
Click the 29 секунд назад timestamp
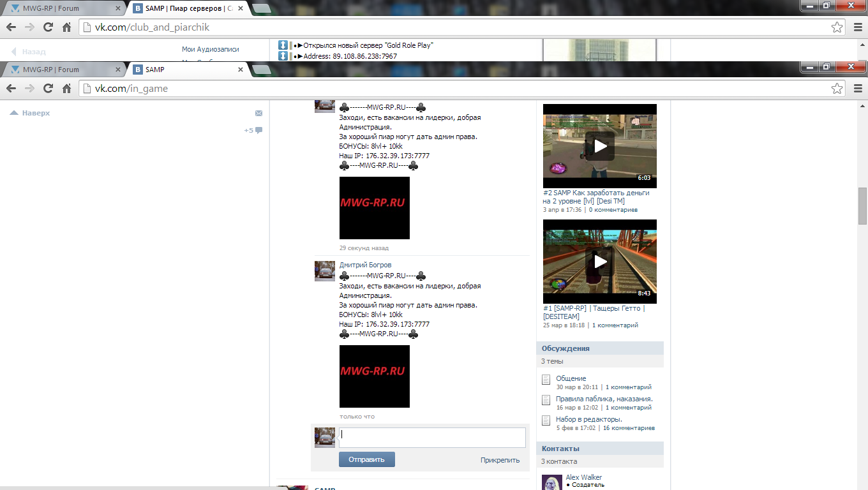[x=364, y=248]
